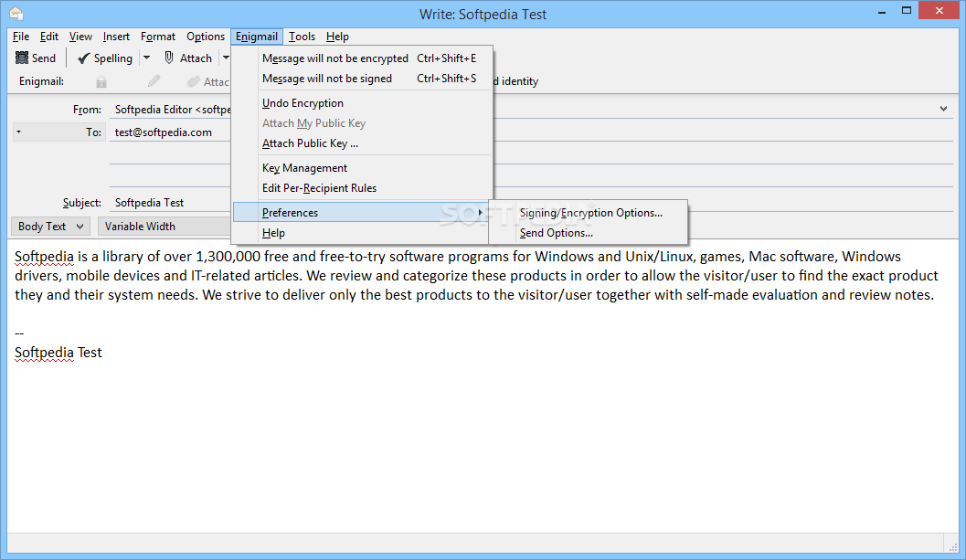Minimize the Write window
The width and height of the screenshot is (966, 560).
(x=882, y=11)
